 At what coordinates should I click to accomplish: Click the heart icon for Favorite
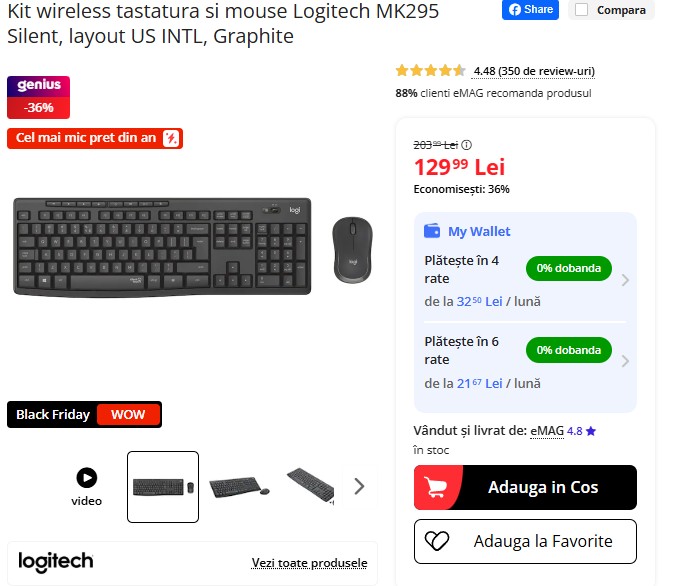(x=437, y=541)
